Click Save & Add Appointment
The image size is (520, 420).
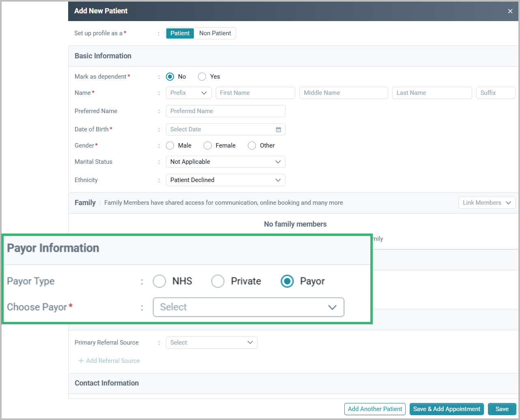[x=446, y=409]
